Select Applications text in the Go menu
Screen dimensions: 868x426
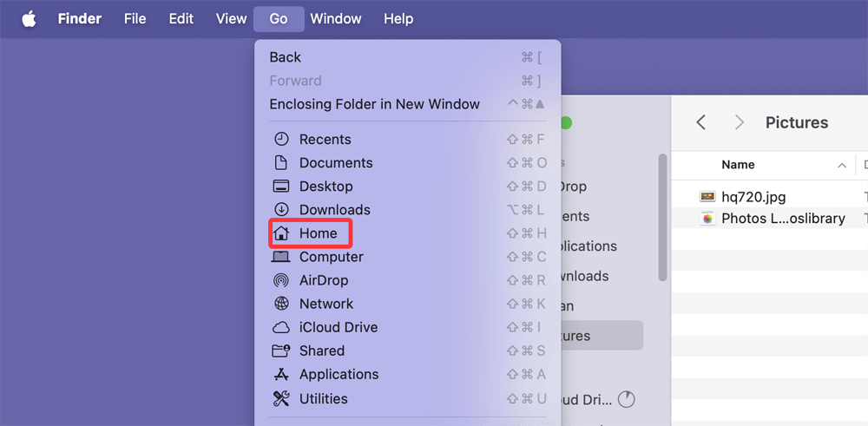339,375
